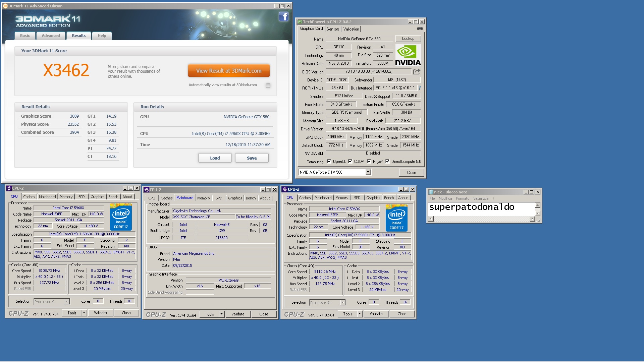Click View Result at 3DMark.com button
This screenshot has width=644, height=362.
click(229, 71)
